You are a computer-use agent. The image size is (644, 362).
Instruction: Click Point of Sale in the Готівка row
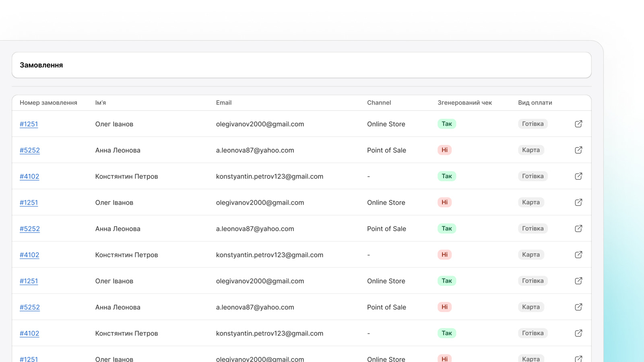(386, 228)
